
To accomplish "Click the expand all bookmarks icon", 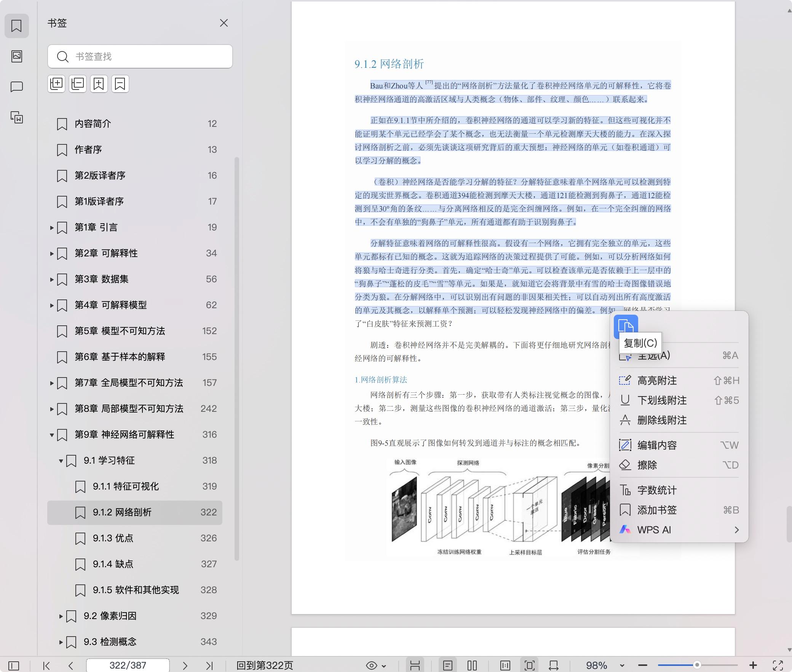I will coord(56,84).
